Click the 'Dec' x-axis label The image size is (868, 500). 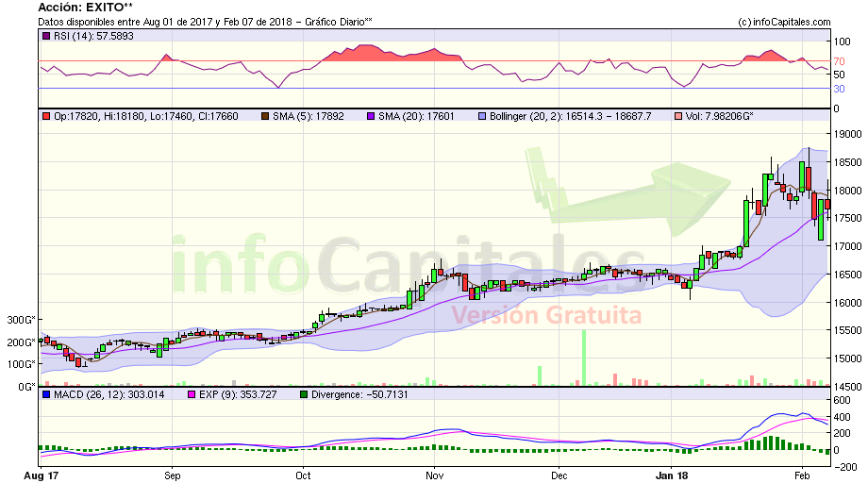[559, 475]
